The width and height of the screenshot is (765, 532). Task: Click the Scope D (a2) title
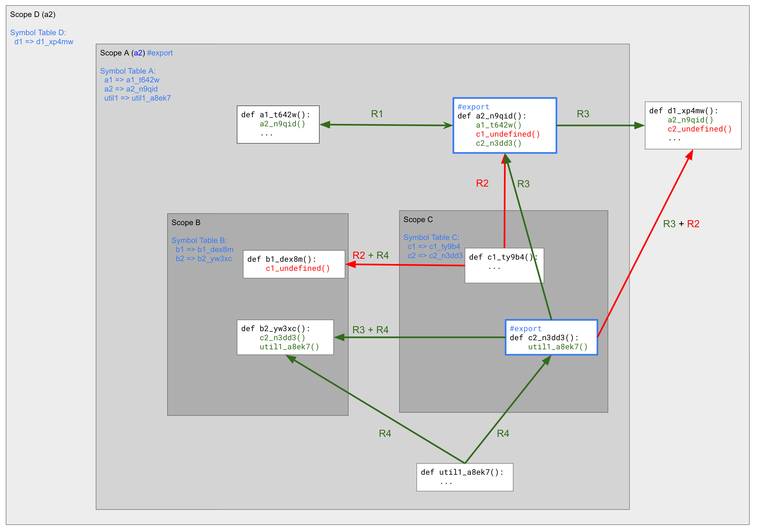[x=33, y=14]
